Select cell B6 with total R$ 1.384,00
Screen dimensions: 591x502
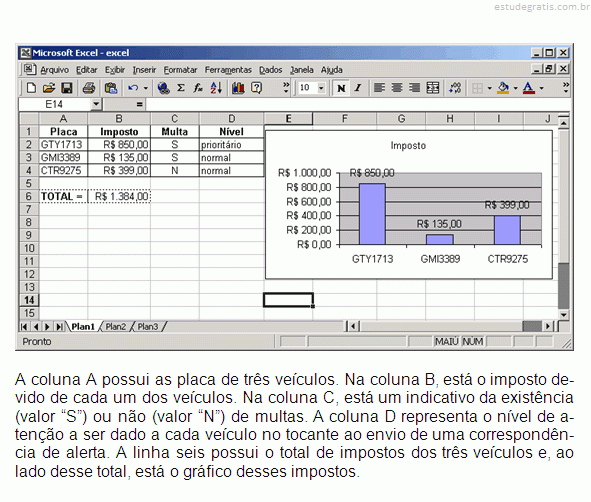click(x=119, y=196)
